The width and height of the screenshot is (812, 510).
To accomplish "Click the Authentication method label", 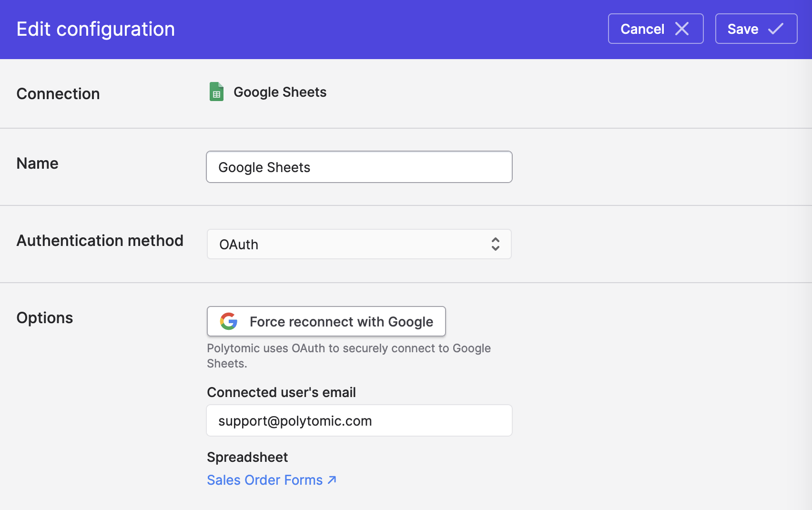I will click(100, 241).
